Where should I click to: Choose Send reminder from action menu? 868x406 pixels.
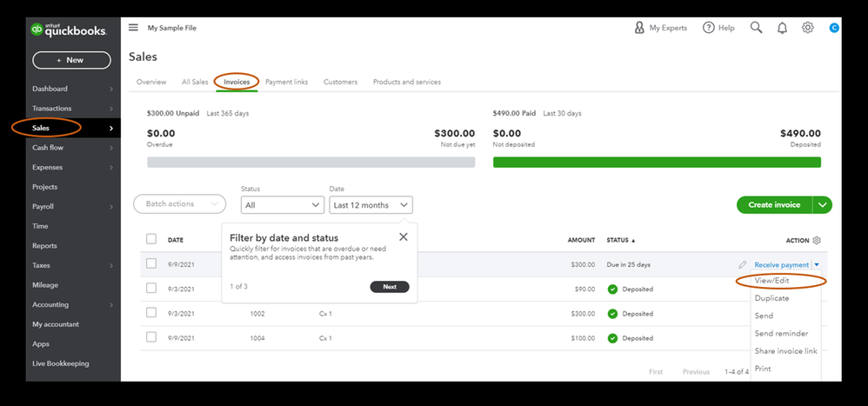(x=781, y=334)
